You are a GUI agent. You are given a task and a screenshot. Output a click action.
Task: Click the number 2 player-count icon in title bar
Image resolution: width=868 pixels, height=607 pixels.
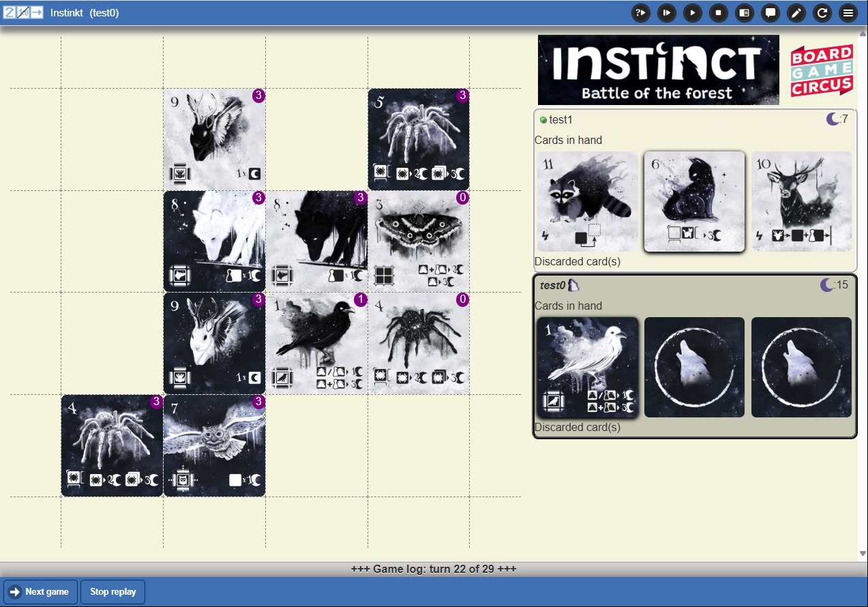[10, 12]
